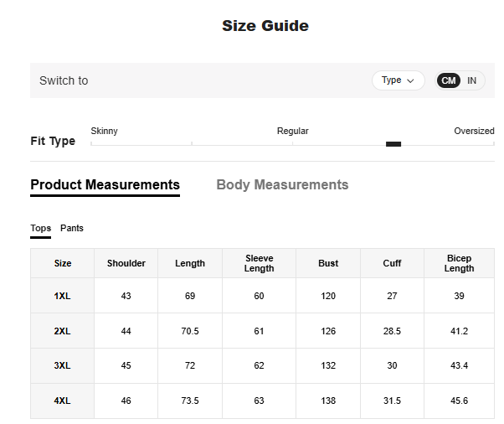Click the Size Guide heading
This screenshot has width=504, height=424.
[x=265, y=26]
